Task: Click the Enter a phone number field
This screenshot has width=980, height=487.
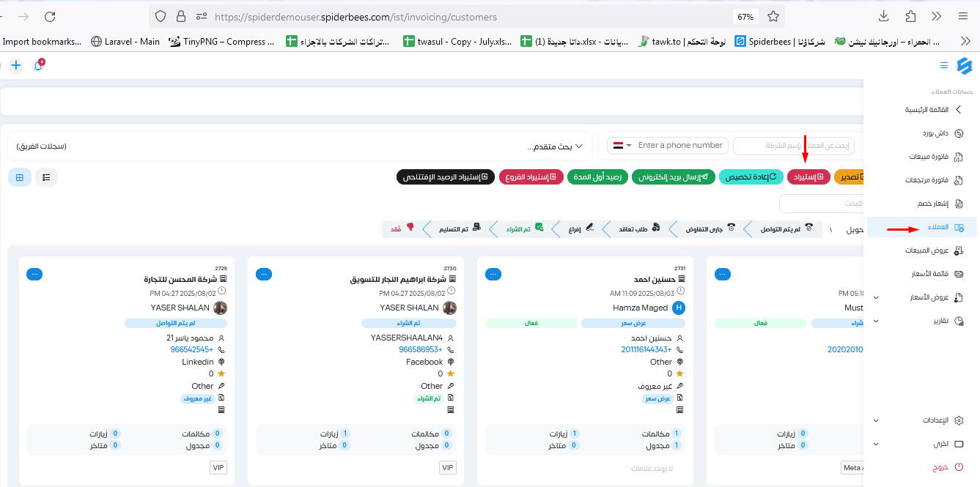Action: click(679, 146)
